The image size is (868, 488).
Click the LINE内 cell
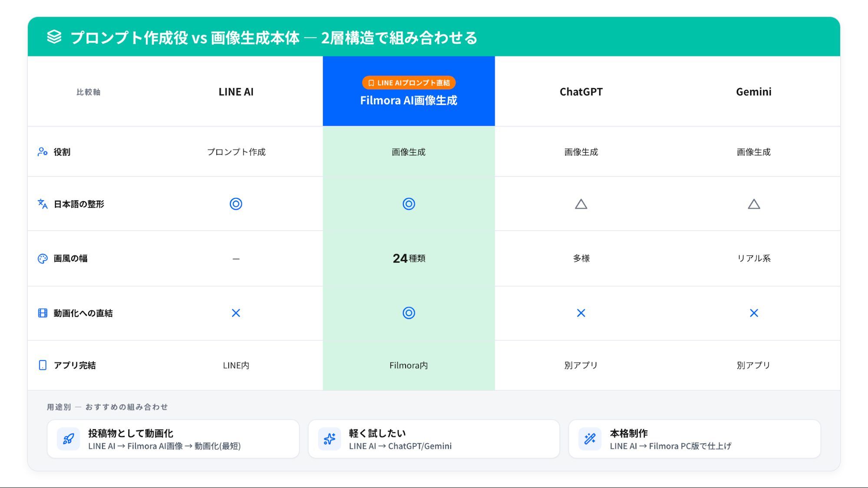pos(236,365)
